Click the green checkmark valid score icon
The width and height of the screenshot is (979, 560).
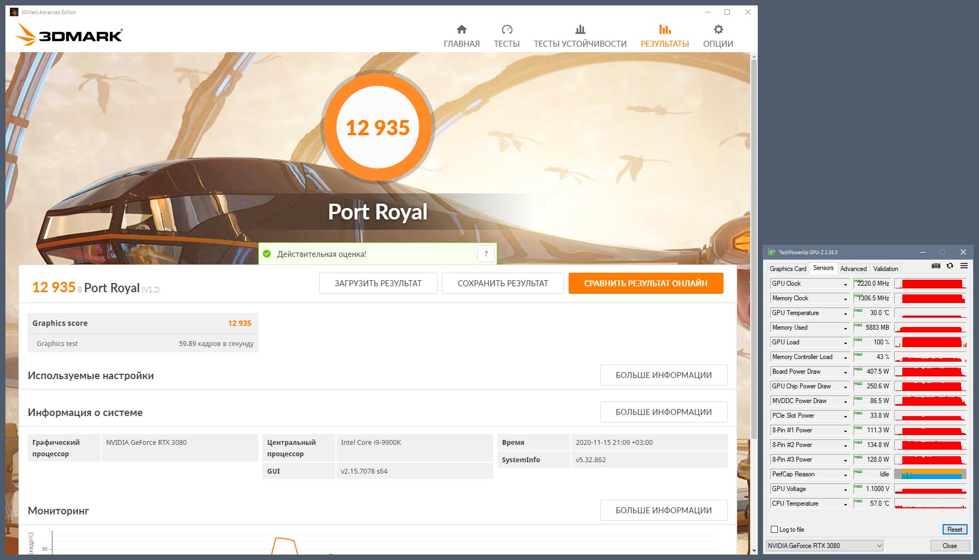point(267,254)
